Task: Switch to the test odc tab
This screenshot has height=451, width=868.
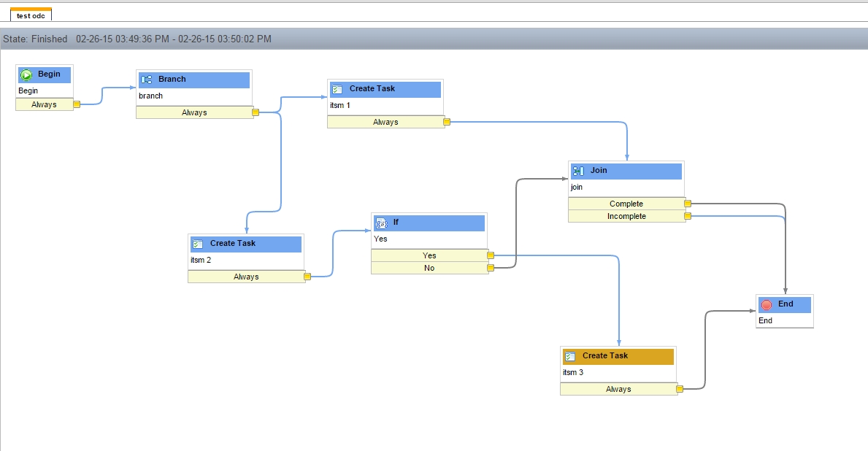Action: click(31, 15)
